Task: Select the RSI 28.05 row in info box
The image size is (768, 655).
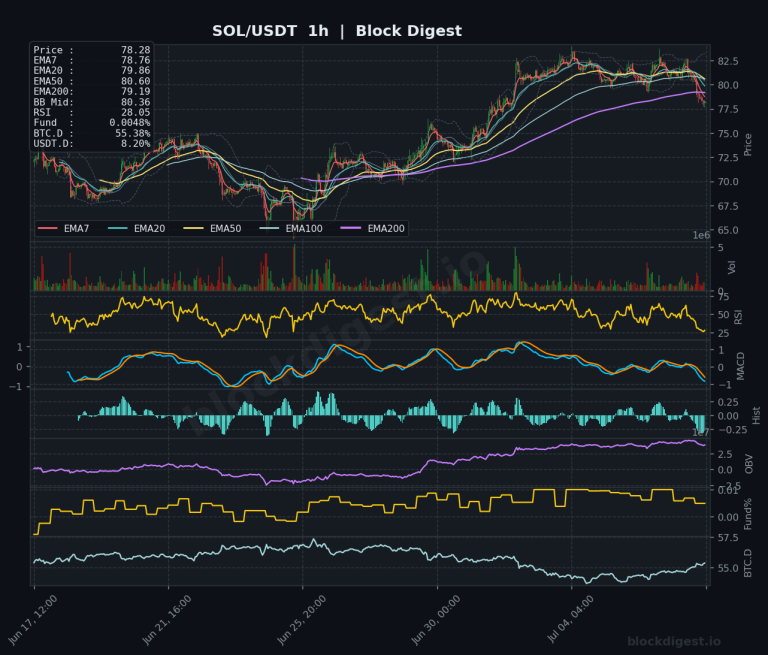Action: (x=92, y=112)
